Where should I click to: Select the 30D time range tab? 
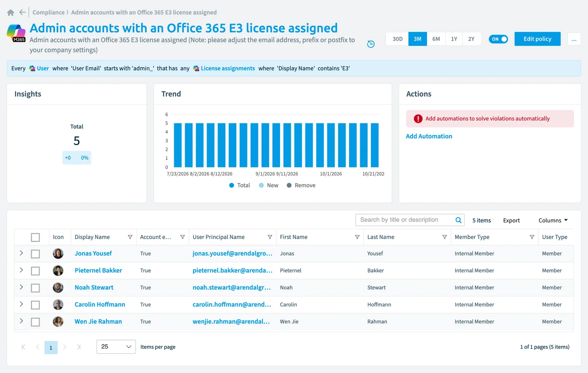tap(398, 39)
